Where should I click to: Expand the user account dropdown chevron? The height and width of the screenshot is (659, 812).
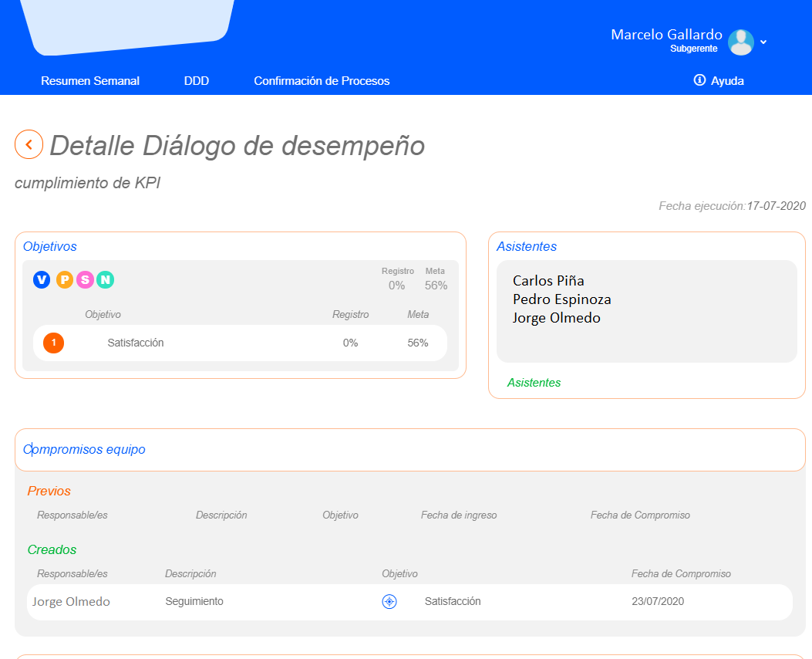(x=763, y=42)
